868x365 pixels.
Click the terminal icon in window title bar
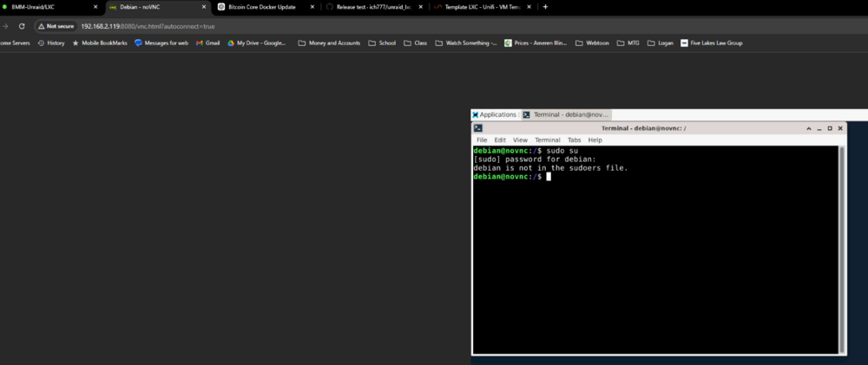[477, 128]
